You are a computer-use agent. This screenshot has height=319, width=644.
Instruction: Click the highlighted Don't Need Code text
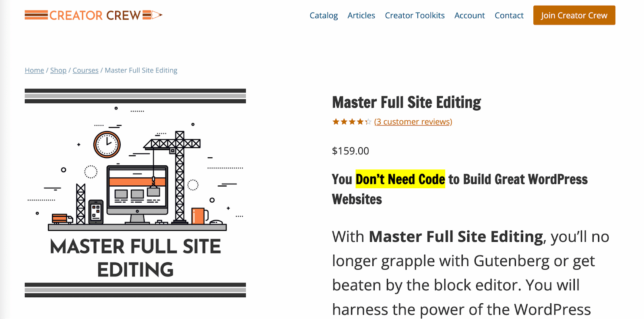(x=400, y=179)
